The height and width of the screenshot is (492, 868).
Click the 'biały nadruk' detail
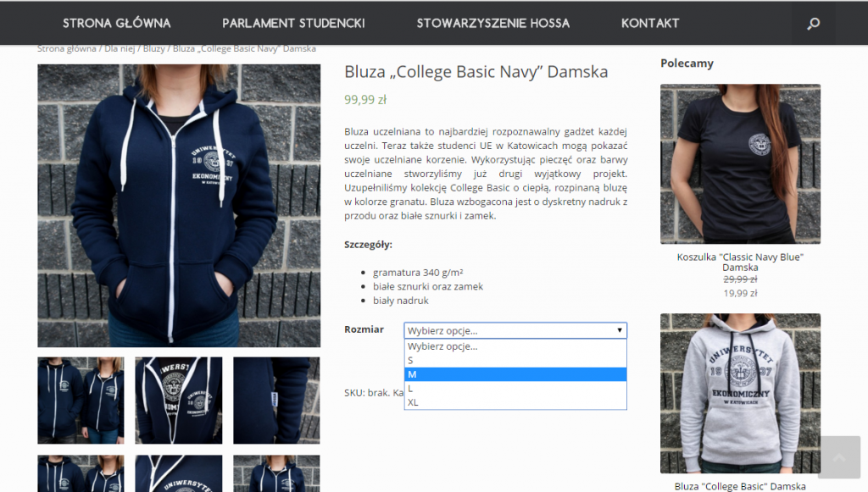click(401, 301)
